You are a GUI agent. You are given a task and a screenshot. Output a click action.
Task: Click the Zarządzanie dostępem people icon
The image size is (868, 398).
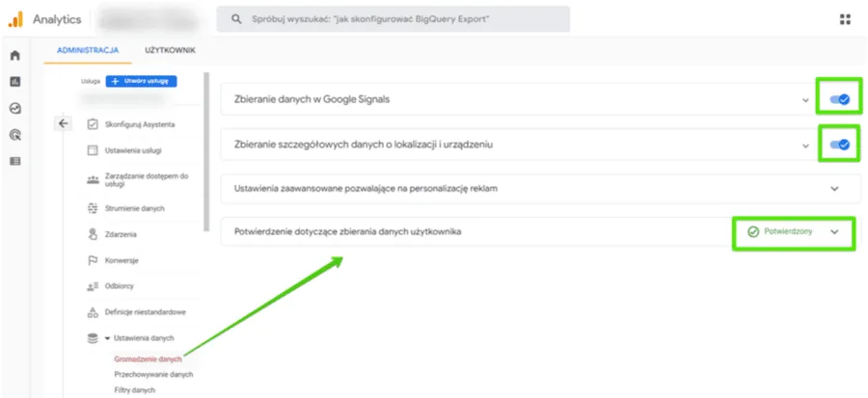pos(93,179)
